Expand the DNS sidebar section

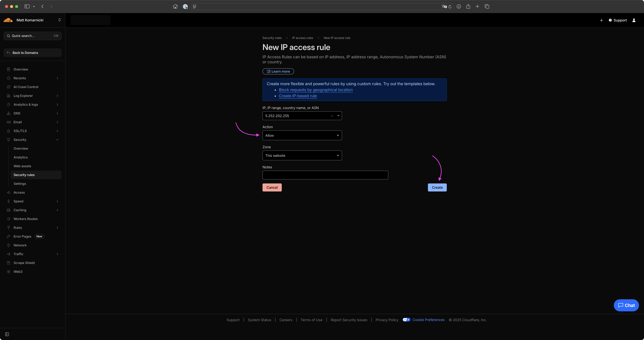point(57,113)
